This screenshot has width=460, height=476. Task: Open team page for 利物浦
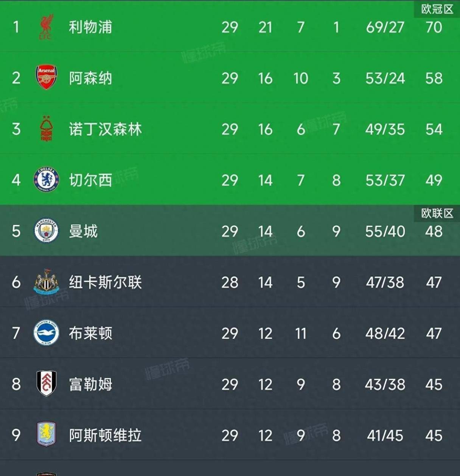pos(90,27)
